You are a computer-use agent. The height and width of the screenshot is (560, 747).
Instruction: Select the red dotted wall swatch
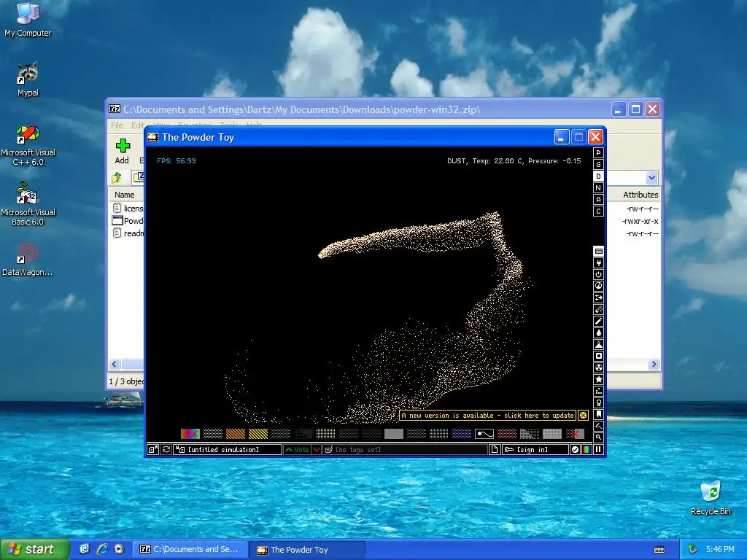pyautogui.click(x=506, y=434)
